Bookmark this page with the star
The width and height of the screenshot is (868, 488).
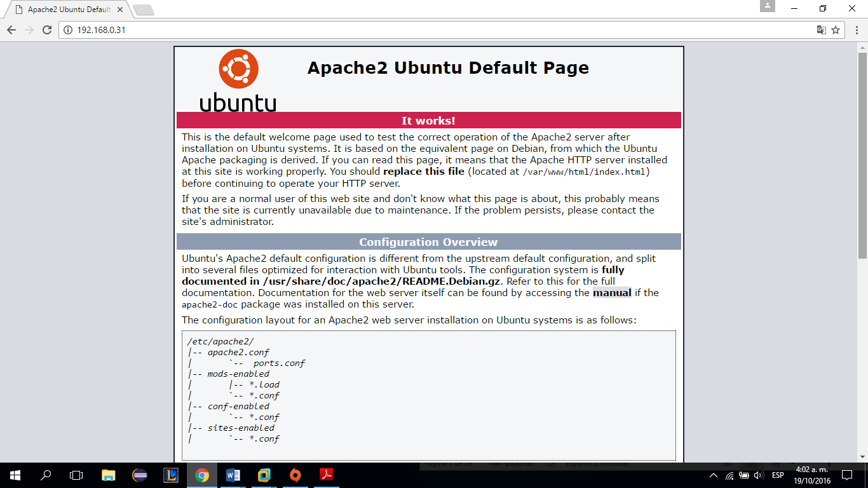click(836, 30)
